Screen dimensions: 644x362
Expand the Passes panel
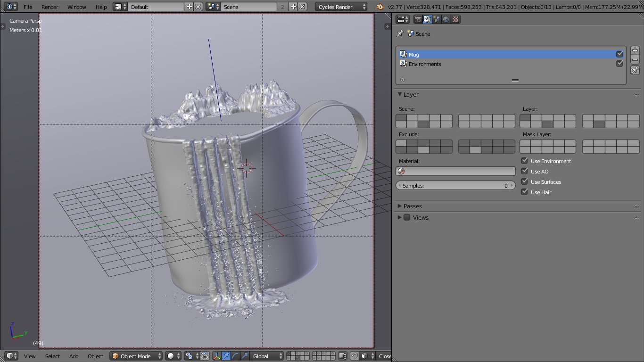(412, 206)
